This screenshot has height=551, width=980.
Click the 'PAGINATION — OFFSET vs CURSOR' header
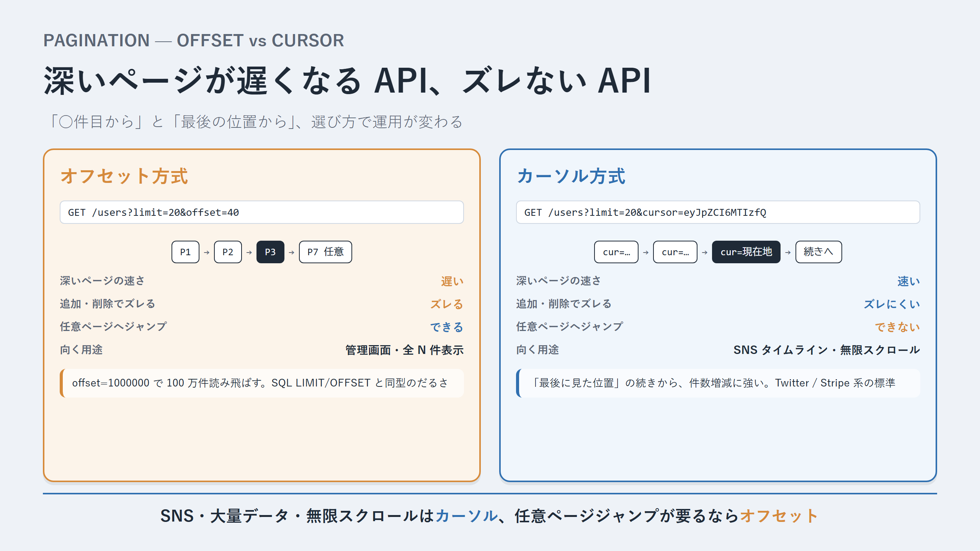(x=194, y=41)
